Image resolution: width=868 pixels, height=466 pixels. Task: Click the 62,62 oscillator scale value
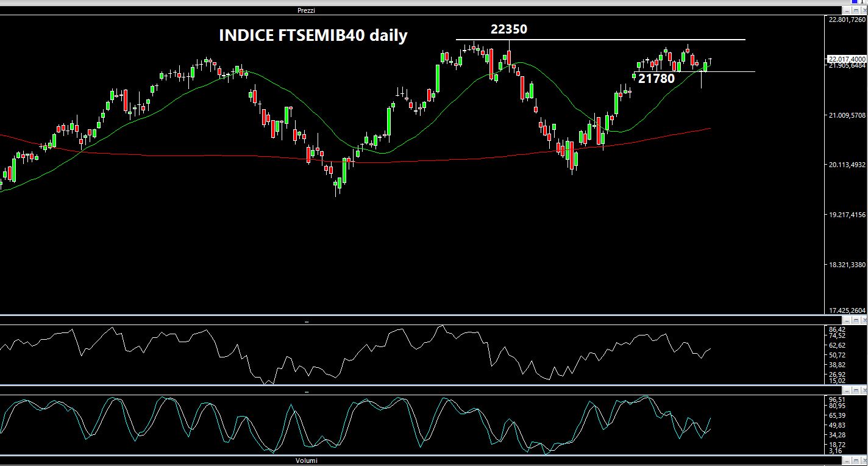(x=837, y=345)
